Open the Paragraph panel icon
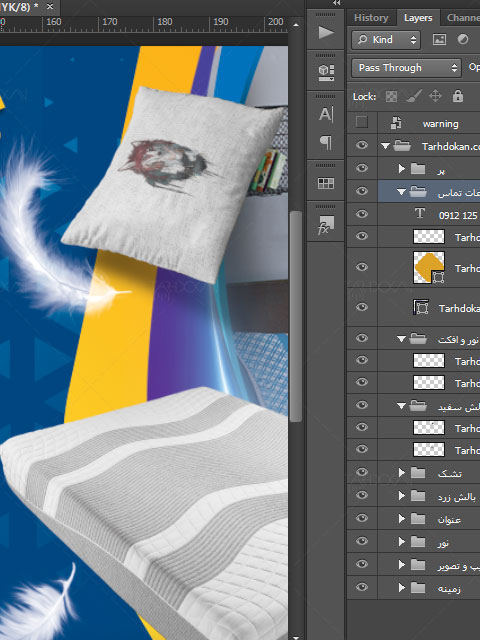The width and height of the screenshot is (480, 640). pyautogui.click(x=325, y=142)
